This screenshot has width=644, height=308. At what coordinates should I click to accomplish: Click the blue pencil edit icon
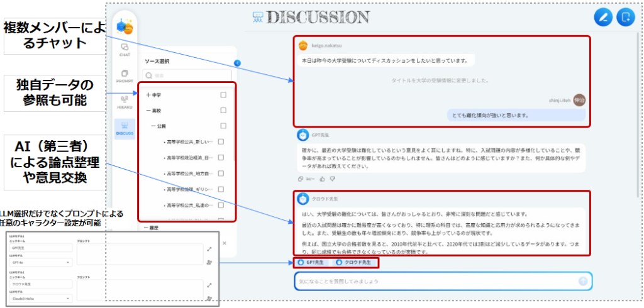click(x=603, y=17)
